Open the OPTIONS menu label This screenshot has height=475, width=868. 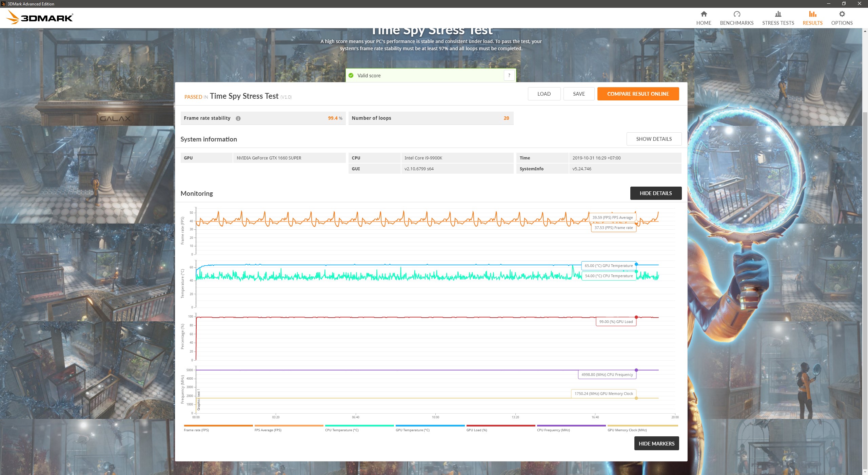[842, 23]
